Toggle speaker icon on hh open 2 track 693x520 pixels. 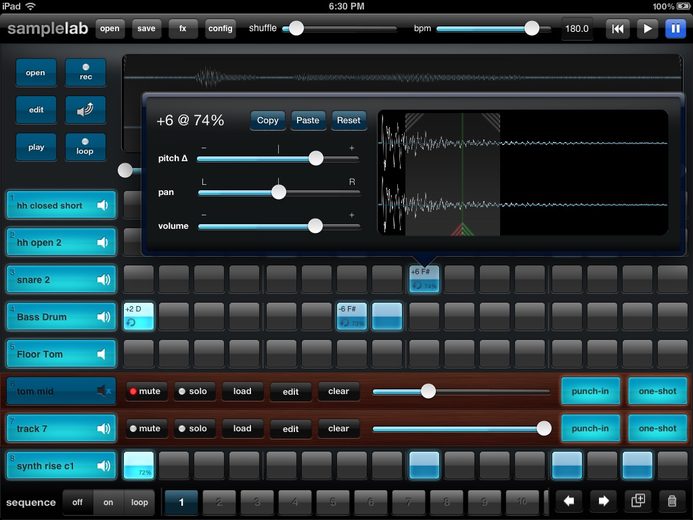point(103,242)
